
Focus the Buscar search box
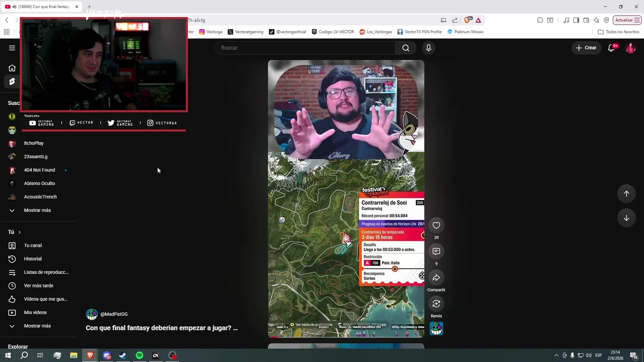click(306, 48)
